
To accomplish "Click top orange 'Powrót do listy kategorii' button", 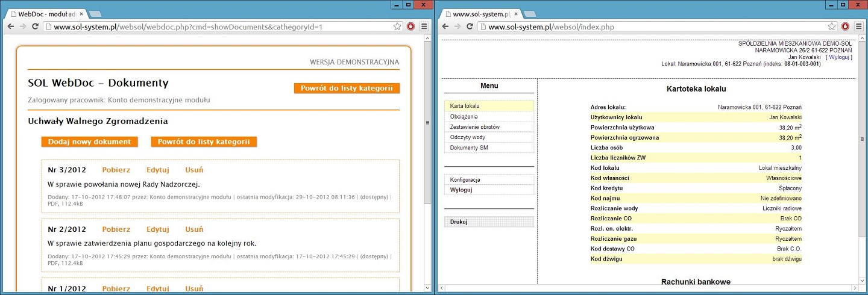I will tap(347, 88).
